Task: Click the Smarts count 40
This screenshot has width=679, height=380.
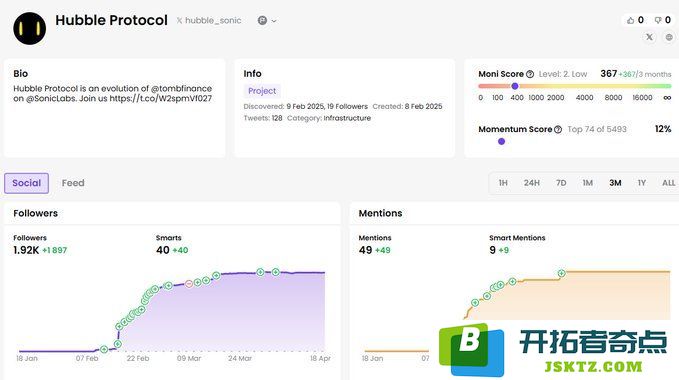Action: [163, 250]
